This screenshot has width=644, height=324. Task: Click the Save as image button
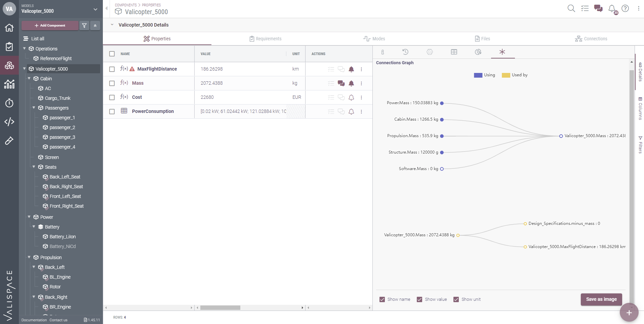point(601,299)
